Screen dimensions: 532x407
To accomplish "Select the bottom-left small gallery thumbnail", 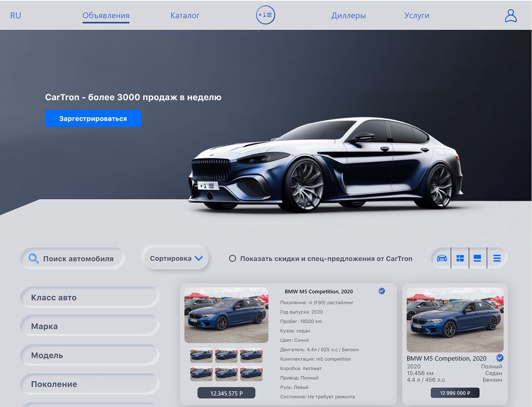I will [201, 374].
